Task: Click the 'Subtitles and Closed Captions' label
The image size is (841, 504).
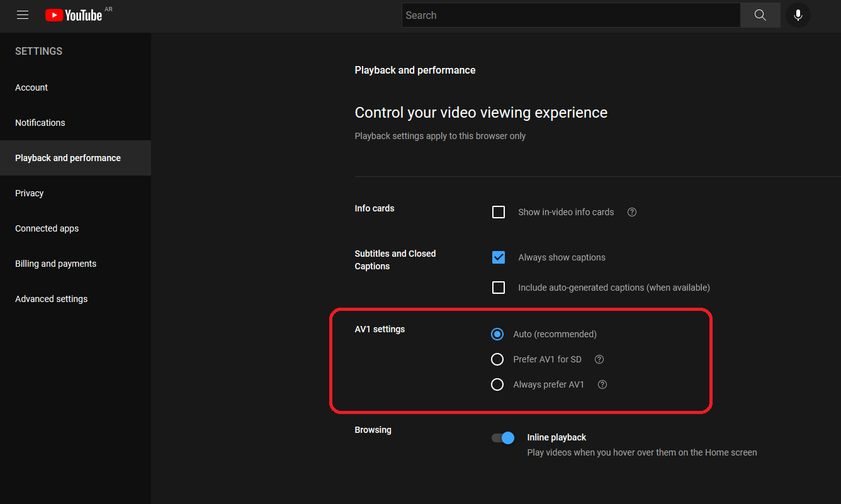Action: pos(395,260)
